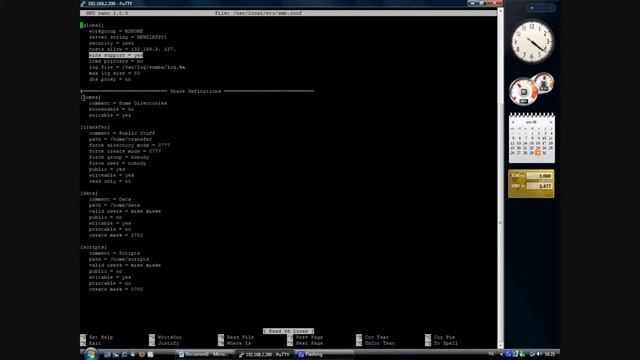The width and height of the screenshot is (640, 360).
Task: Click the large CPU meter dial gadget
Action: [x=523, y=91]
